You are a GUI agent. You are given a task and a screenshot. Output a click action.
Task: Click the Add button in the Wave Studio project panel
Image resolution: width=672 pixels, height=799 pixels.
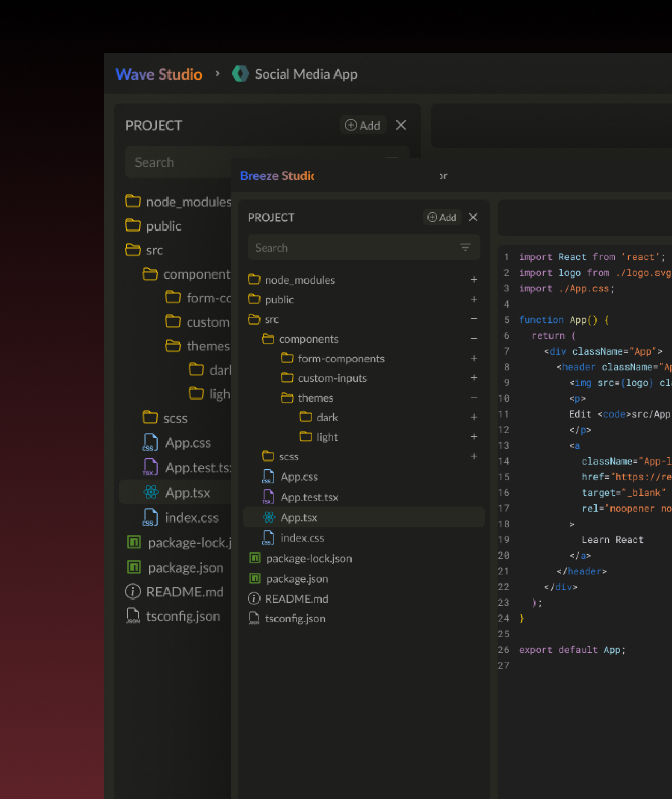coord(363,125)
